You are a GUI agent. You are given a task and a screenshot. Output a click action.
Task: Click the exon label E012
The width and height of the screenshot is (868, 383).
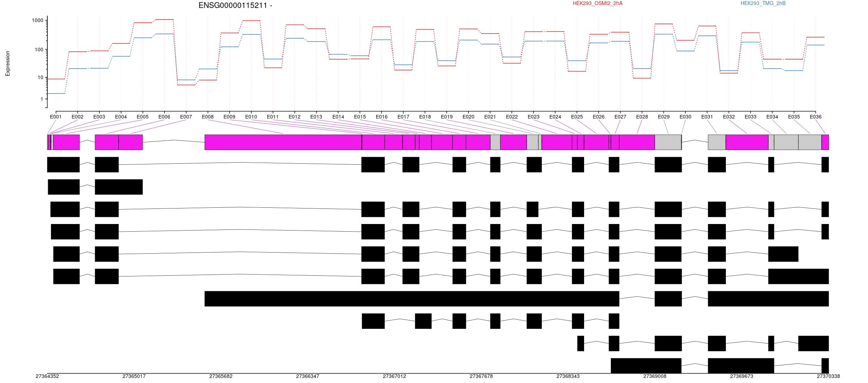click(294, 117)
